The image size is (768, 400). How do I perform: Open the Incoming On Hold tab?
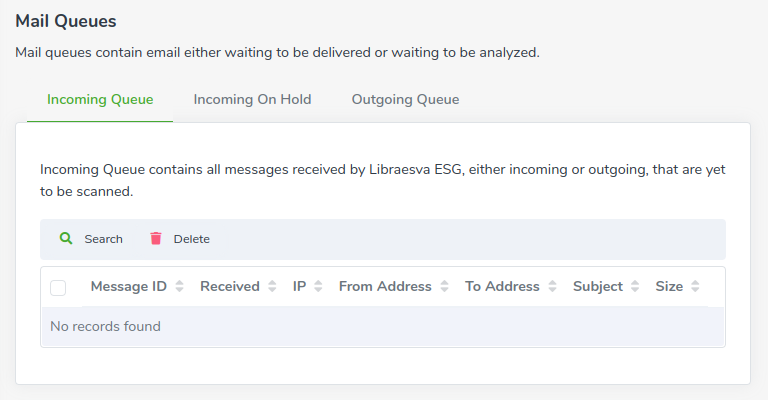tap(252, 99)
